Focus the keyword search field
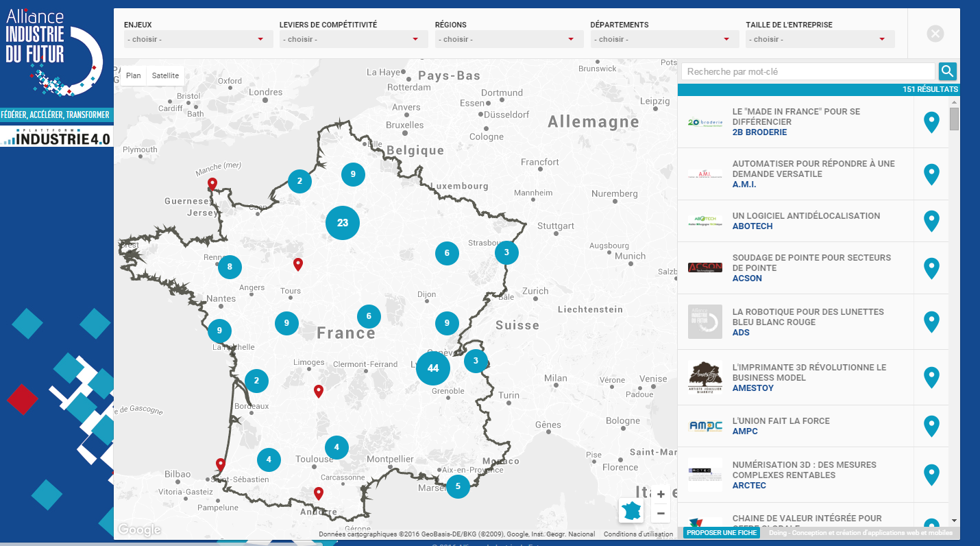Screen dimensions: 980x546 tap(808, 71)
